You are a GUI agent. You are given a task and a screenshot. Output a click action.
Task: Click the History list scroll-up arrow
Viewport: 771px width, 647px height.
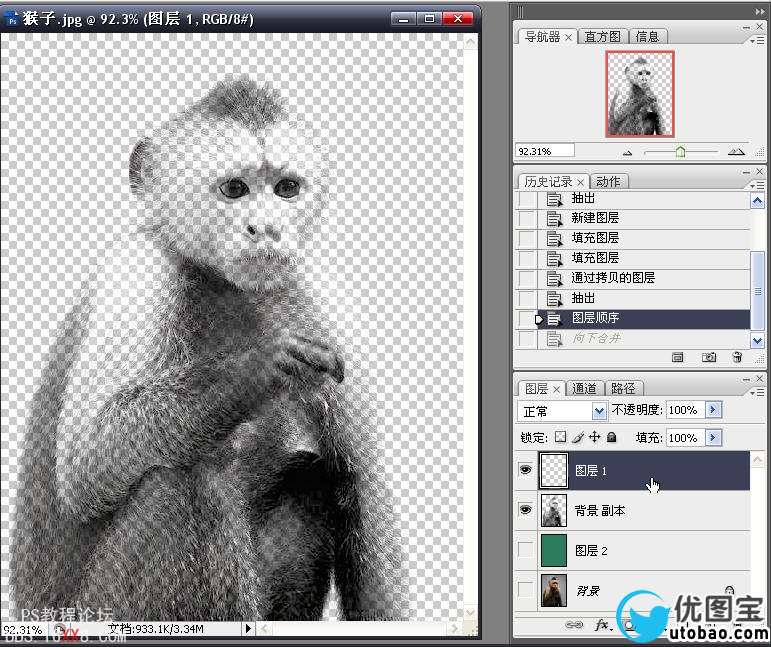point(757,201)
